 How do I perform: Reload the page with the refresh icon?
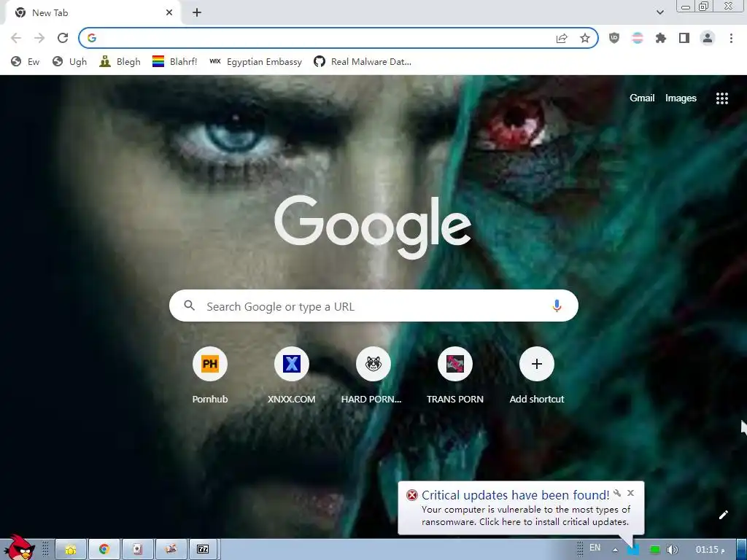pyautogui.click(x=63, y=38)
